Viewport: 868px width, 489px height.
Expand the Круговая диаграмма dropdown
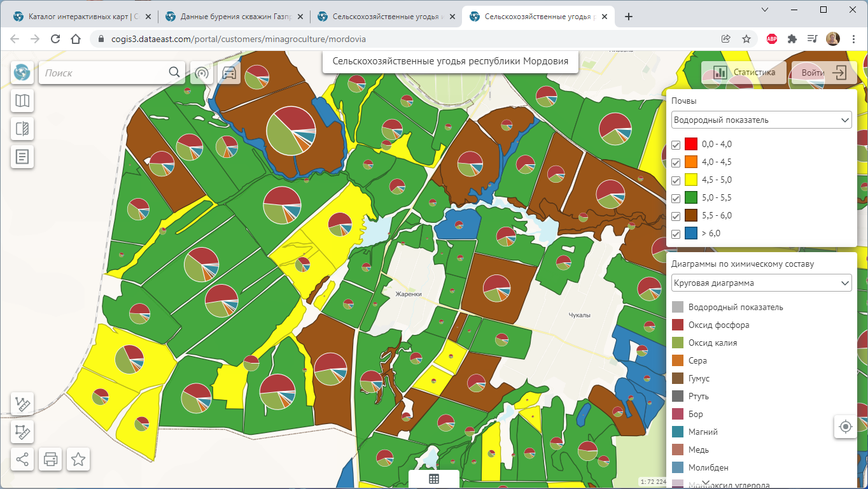coord(761,283)
